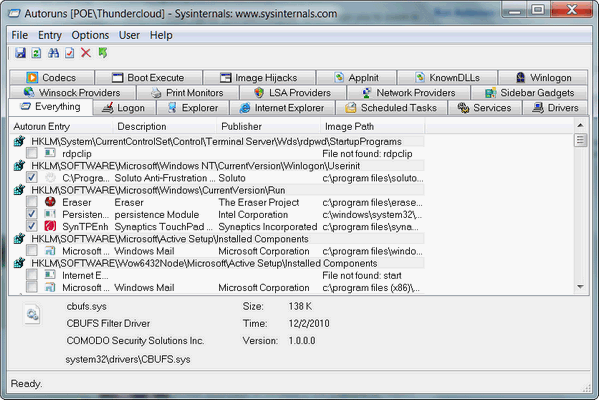Sort by Description column header
Screen dimensions: 599x400
(165, 126)
